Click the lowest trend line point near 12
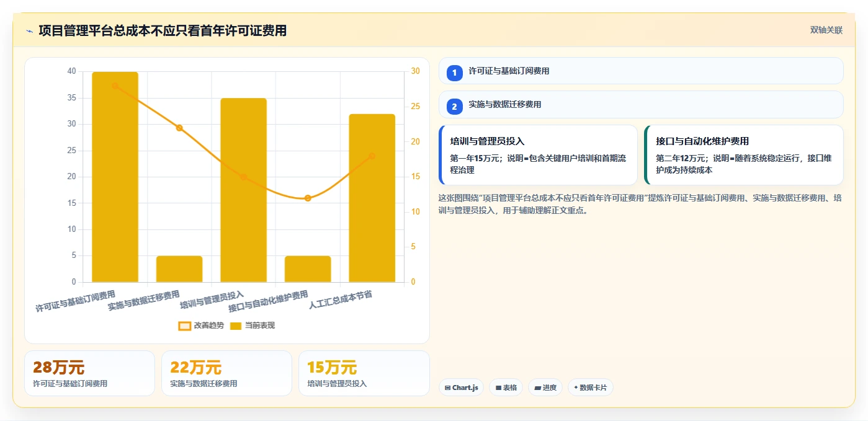This screenshot has height=421, width=868. click(308, 198)
